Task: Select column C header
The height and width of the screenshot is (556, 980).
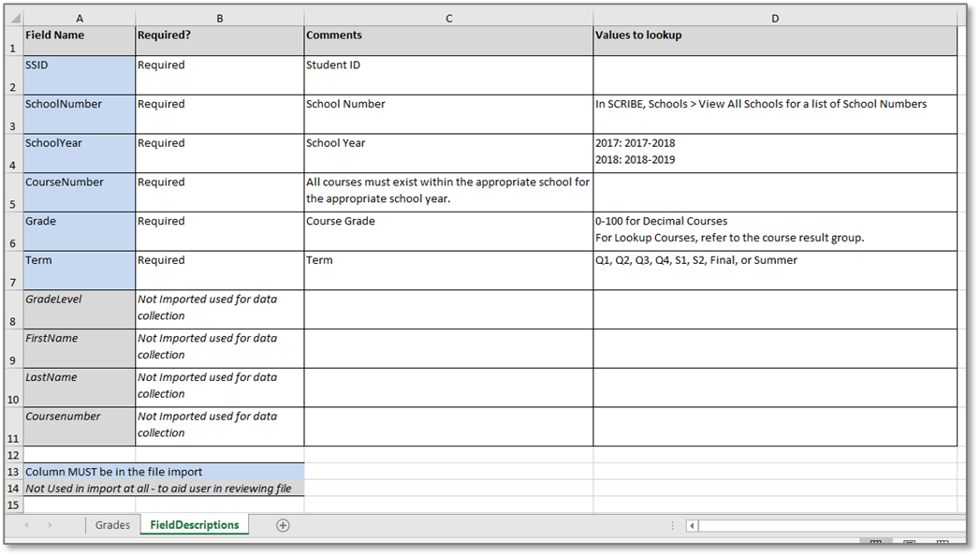Action: point(448,18)
